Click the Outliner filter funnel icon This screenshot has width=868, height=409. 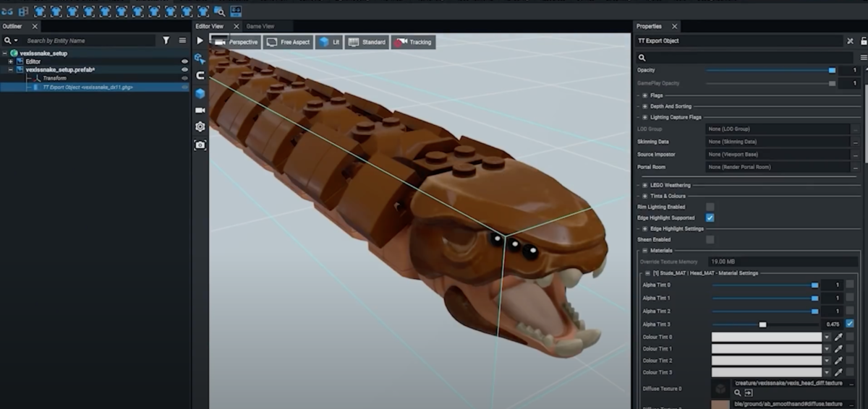point(166,40)
